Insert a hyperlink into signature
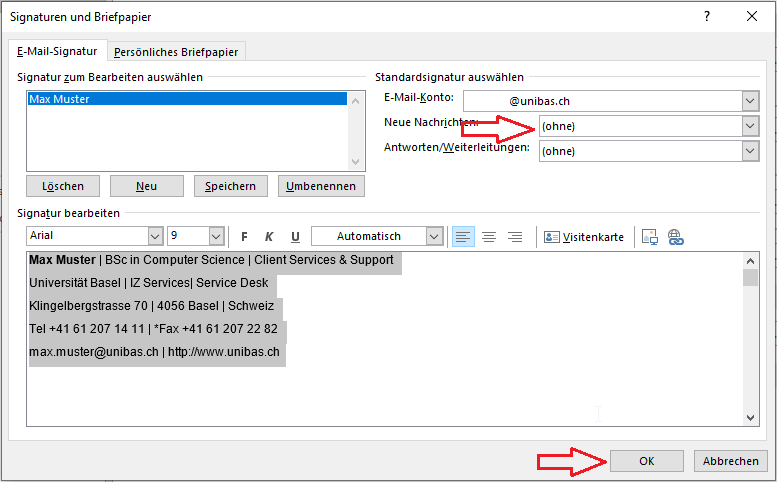The image size is (777, 482). tap(675, 237)
